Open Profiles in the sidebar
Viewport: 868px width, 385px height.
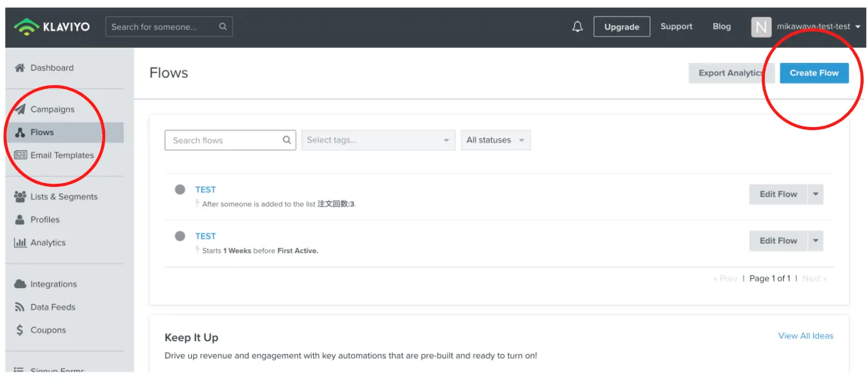point(45,220)
